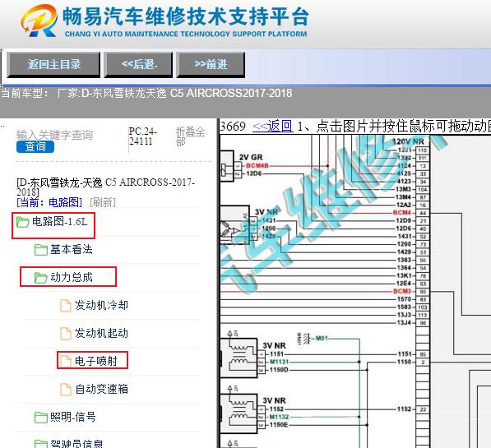Click the 自动变速箱 document icon
Viewport: 491px width, 448px height.
coord(66,390)
